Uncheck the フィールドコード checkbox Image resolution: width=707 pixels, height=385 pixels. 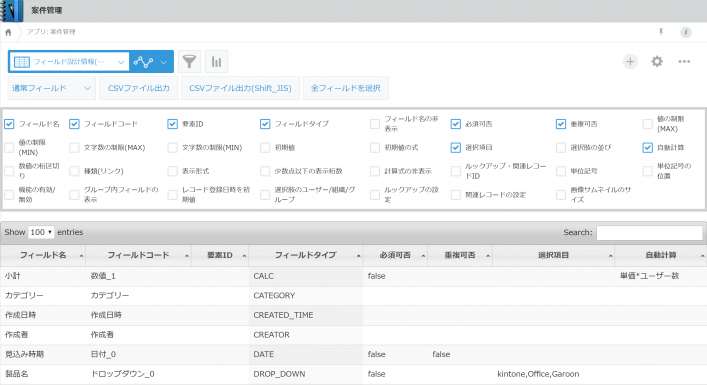[x=74, y=124]
